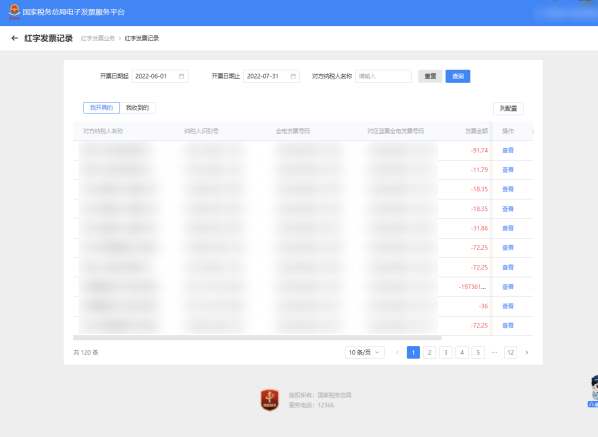Image resolution: width=598 pixels, height=437 pixels.
Task: Focus the 对方纳税人名称 input field
Action: pos(383,76)
